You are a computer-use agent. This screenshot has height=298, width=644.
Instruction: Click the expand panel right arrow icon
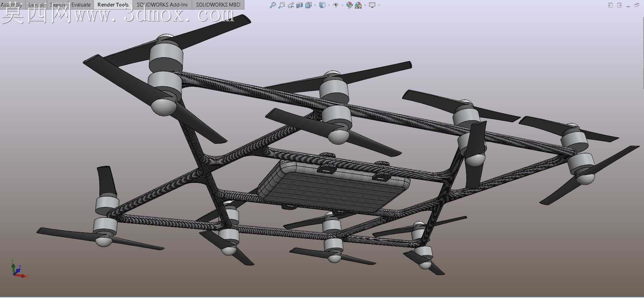pyautogui.click(x=619, y=5)
